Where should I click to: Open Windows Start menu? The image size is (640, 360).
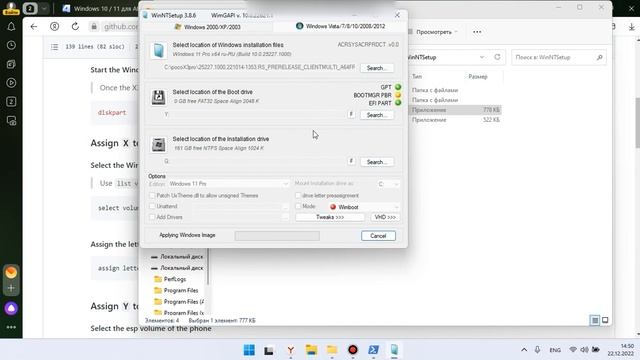(249, 350)
